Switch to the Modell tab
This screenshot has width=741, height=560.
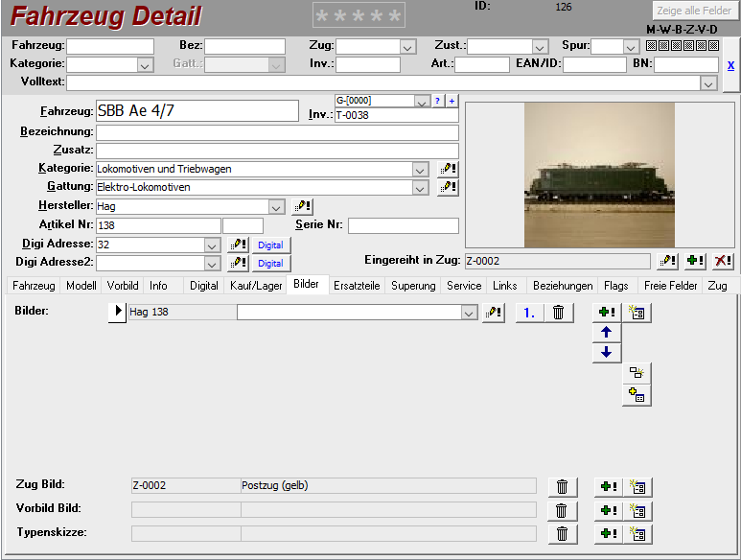[81, 286]
